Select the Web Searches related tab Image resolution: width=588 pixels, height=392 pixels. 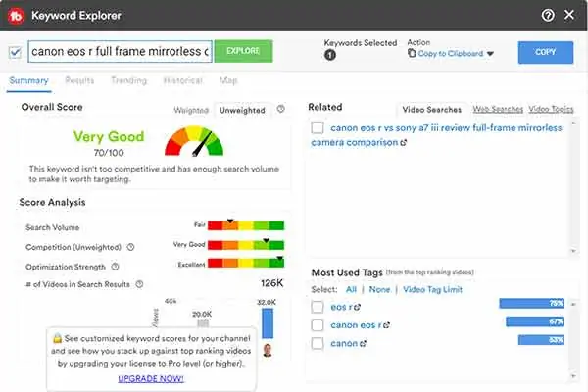tap(498, 109)
